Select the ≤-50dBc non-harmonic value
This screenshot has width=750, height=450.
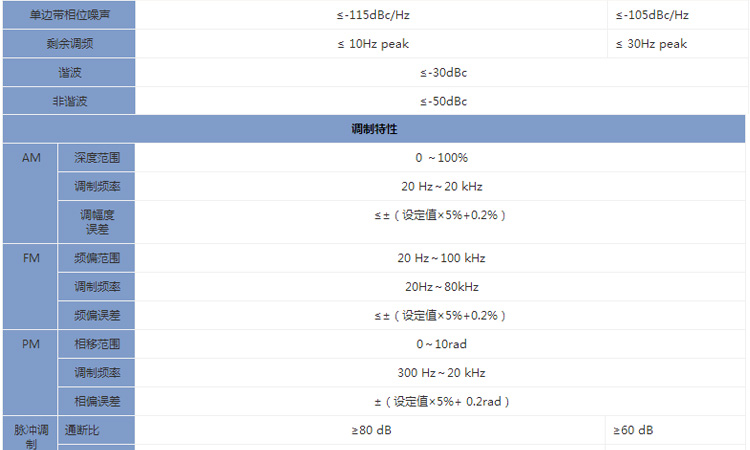[x=443, y=101]
